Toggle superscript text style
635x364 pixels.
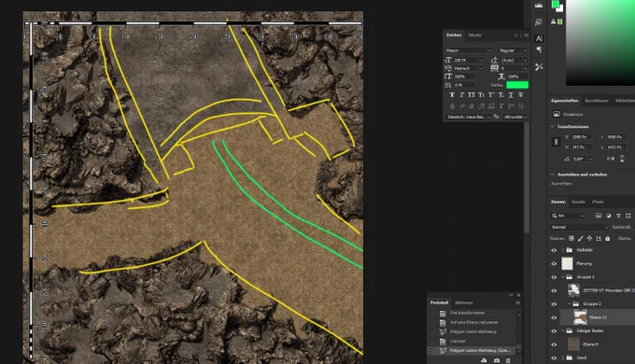tap(491, 95)
